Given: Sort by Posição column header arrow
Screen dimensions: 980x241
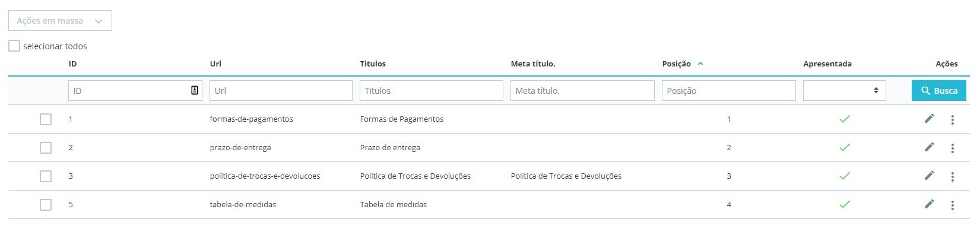Looking at the screenshot, I should tap(700, 64).
